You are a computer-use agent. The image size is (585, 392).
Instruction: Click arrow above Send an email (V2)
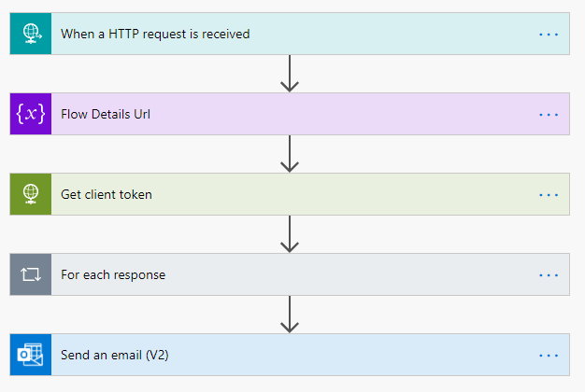(x=290, y=315)
